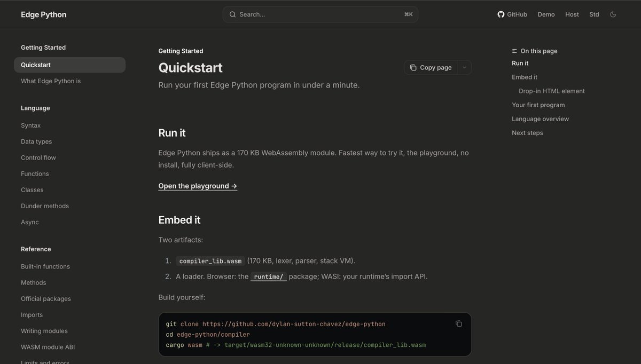Open Methods reference page
The height and width of the screenshot is (364, 641).
pos(34,282)
